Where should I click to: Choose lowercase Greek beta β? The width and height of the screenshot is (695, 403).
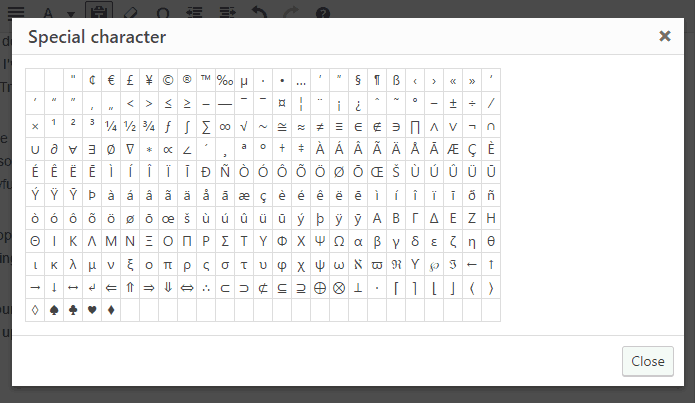coord(377,241)
